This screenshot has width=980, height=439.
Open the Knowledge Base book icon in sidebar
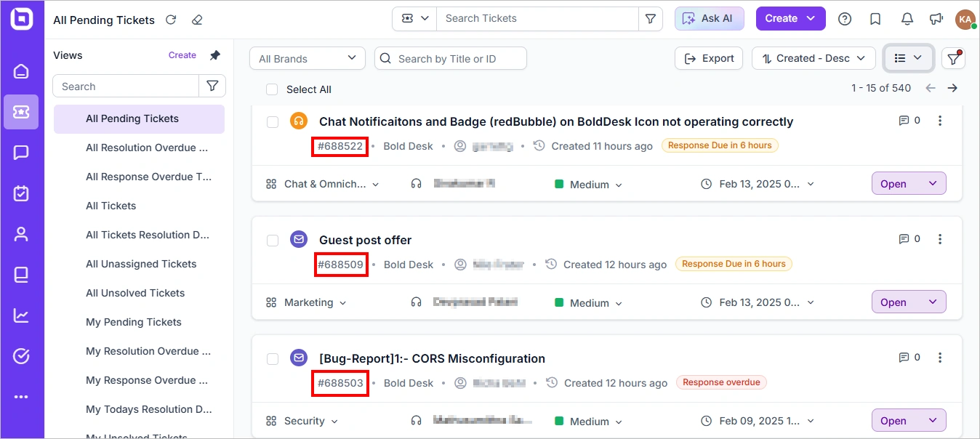click(21, 275)
